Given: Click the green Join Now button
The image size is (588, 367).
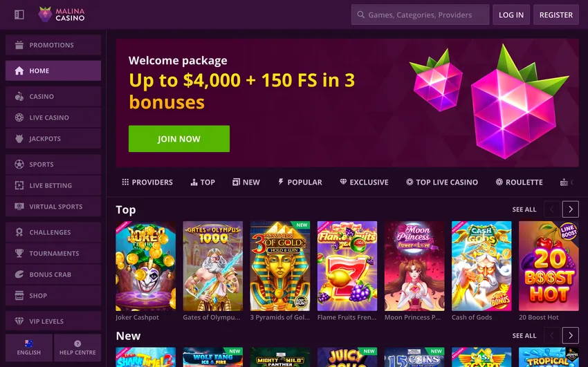Looking at the screenshot, I should click(x=179, y=139).
